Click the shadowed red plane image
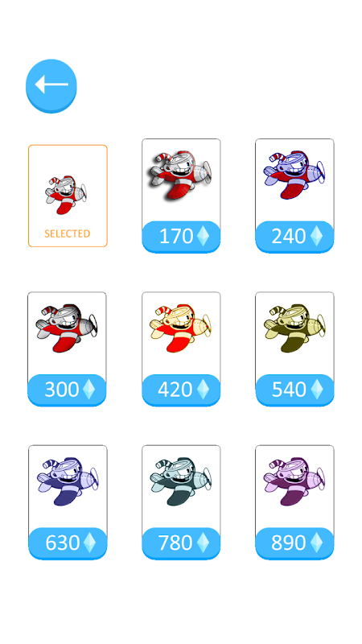 click(x=180, y=175)
